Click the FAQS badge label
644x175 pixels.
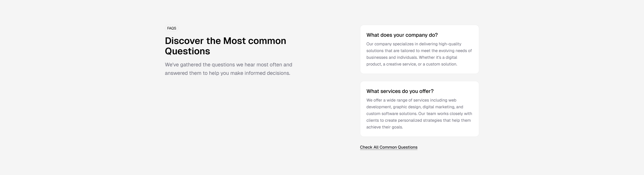[171, 28]
